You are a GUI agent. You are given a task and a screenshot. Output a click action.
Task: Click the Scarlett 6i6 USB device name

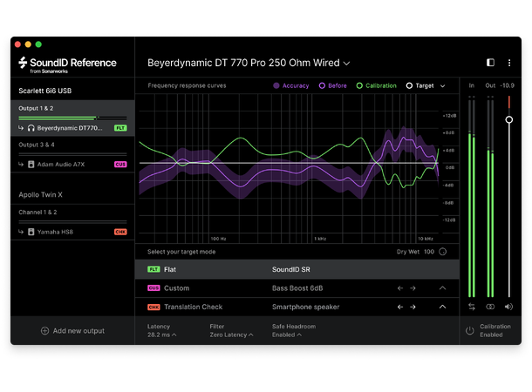44,91
